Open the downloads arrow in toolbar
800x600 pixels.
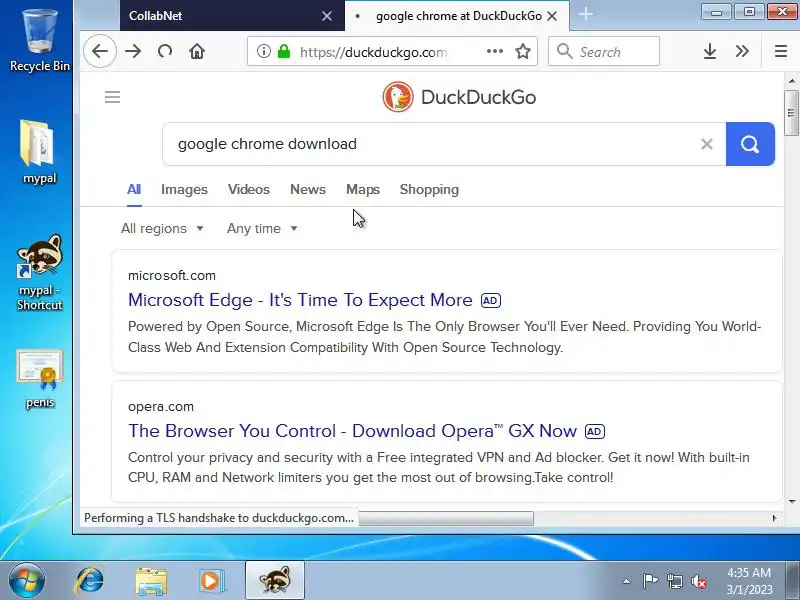(x=710, y=51)
